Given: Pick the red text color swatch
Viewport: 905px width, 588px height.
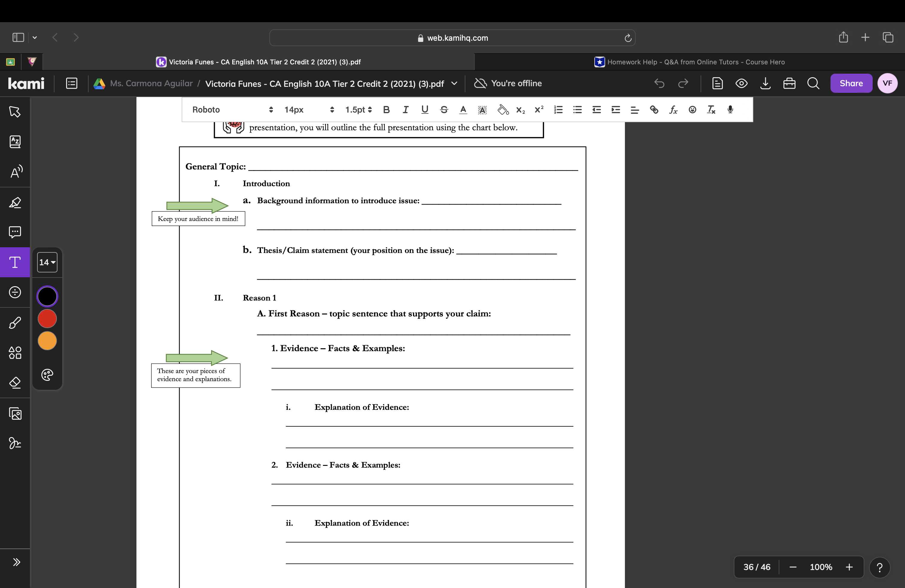Looking at the screenshot, I should point(47,319).
